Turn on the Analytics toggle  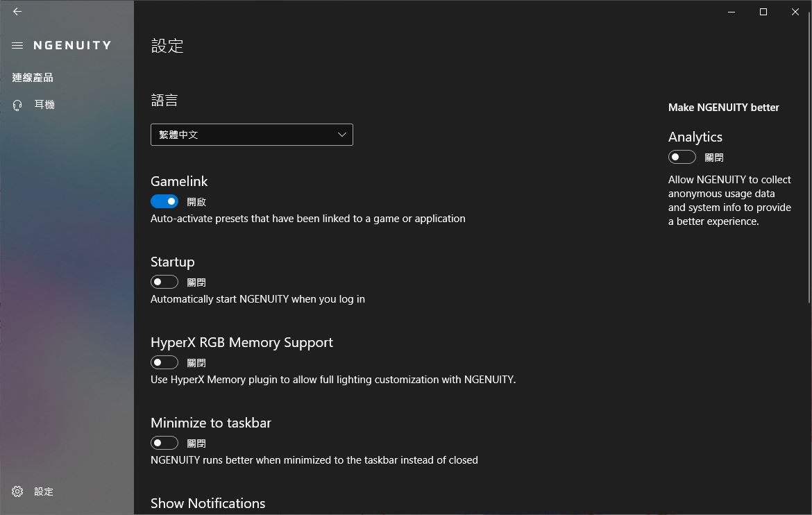pyautogui.click(x=682, y=157)
